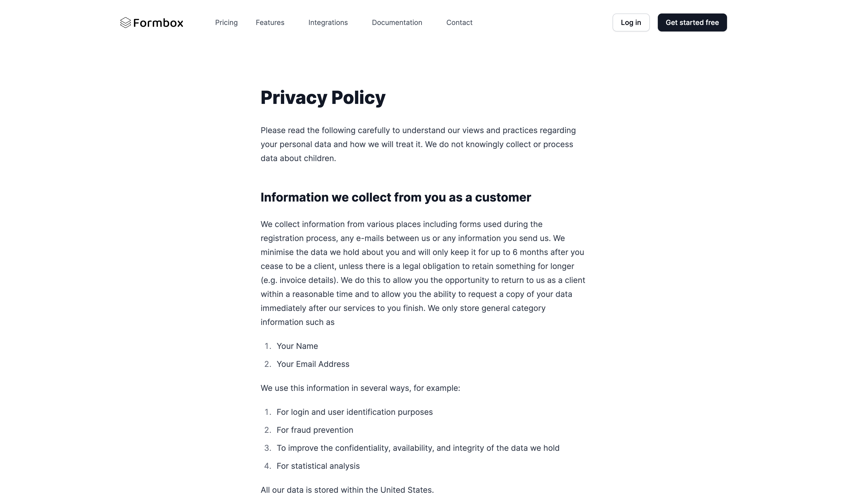847x504 pixels.
Task: Click the sentence about using information in several ways
Action: (x=360, y=388)
